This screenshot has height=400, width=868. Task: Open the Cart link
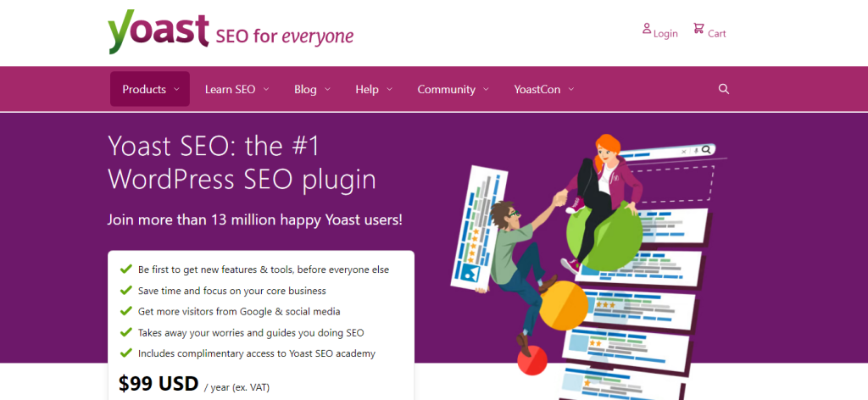pyautogui.click(x=717, y=34)
